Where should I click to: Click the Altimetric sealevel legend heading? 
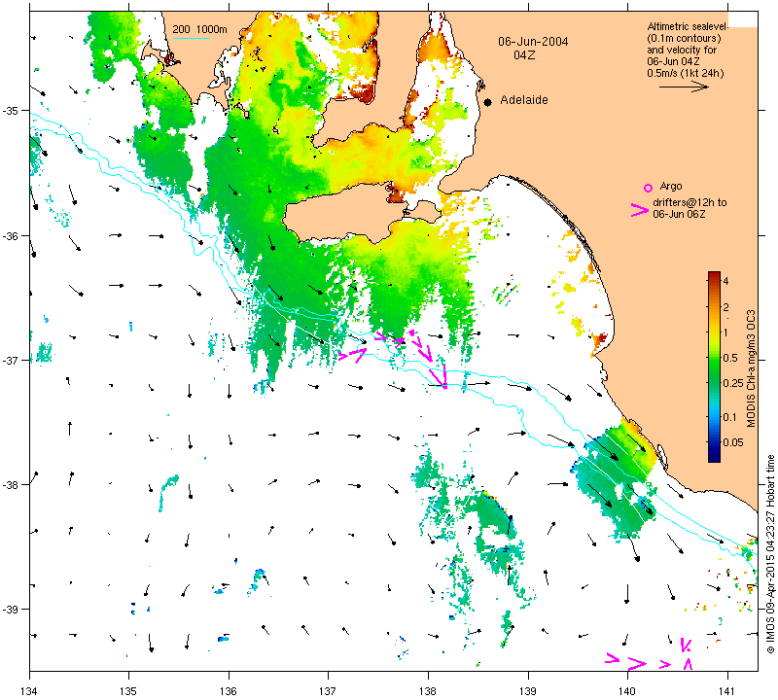(x=688, y=26)
